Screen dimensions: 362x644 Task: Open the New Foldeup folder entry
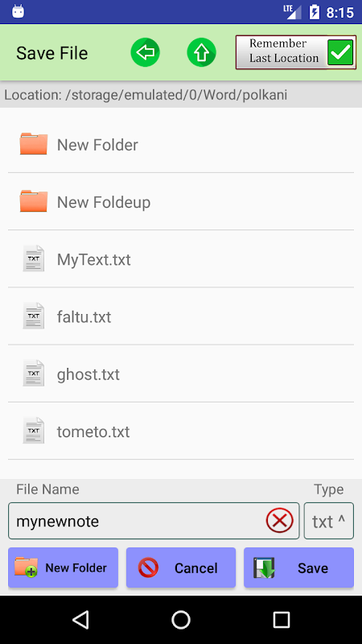181,201
